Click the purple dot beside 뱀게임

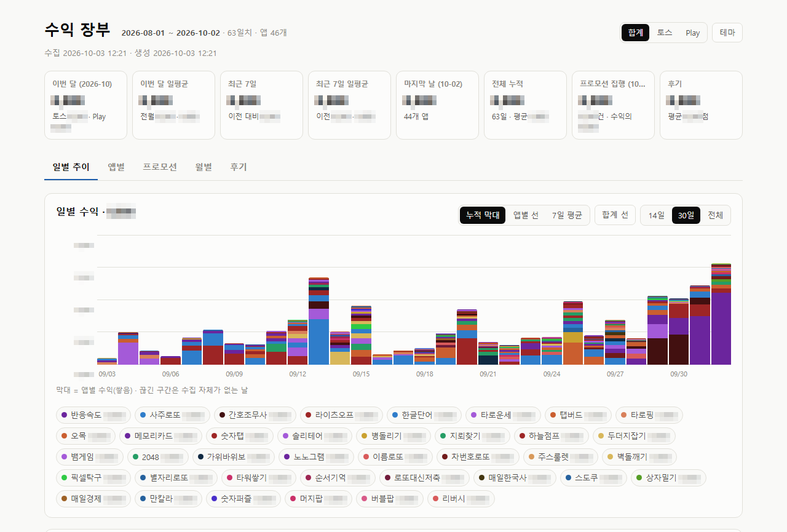pos(64,457)
